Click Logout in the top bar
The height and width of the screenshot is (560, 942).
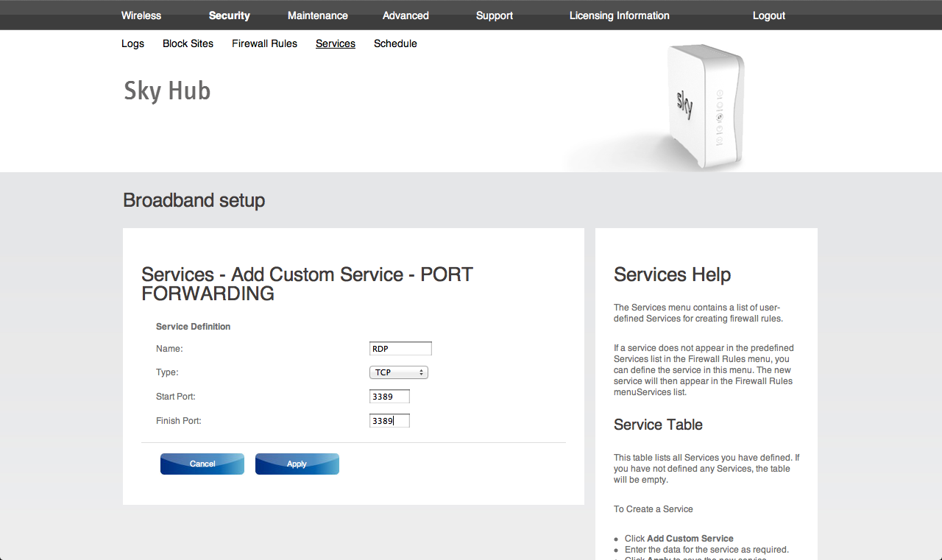[x=768, y=15]
